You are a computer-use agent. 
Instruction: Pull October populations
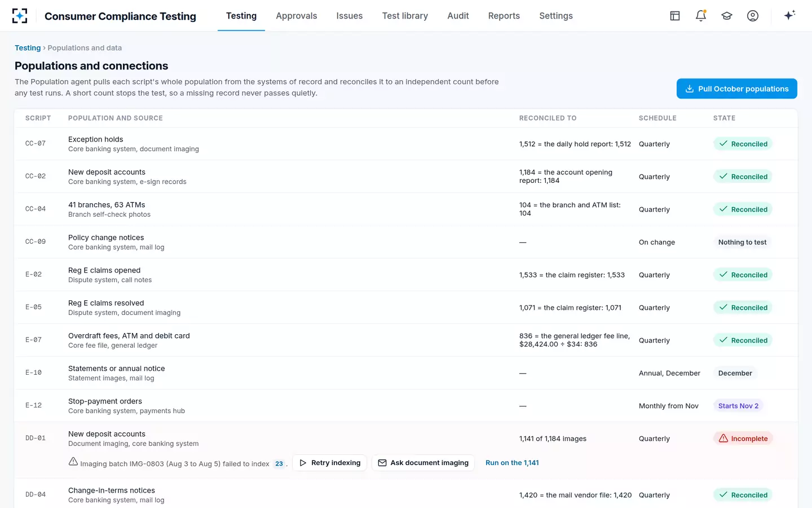(x=736, y=89)
